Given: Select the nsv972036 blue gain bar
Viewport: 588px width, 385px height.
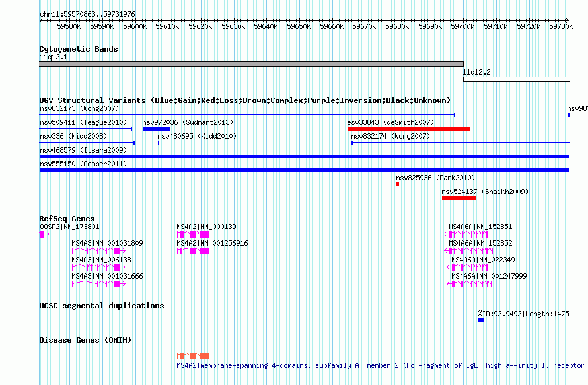Looking at the screenshot, I should point(156,129).
